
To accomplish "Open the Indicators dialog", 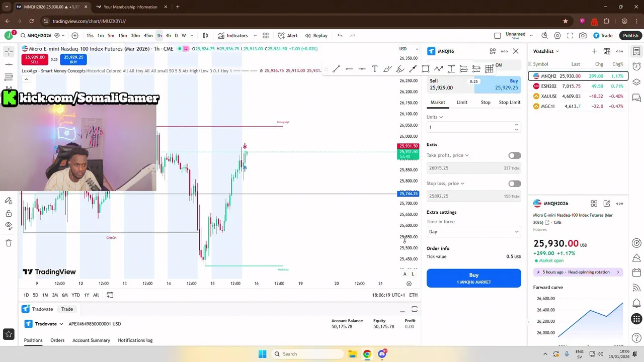I will click(232, 36).
